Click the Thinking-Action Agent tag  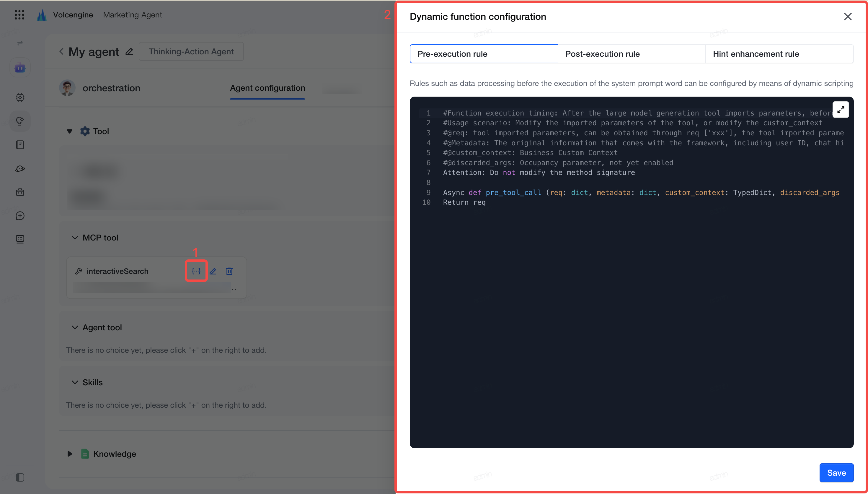[x=191, y=52]
